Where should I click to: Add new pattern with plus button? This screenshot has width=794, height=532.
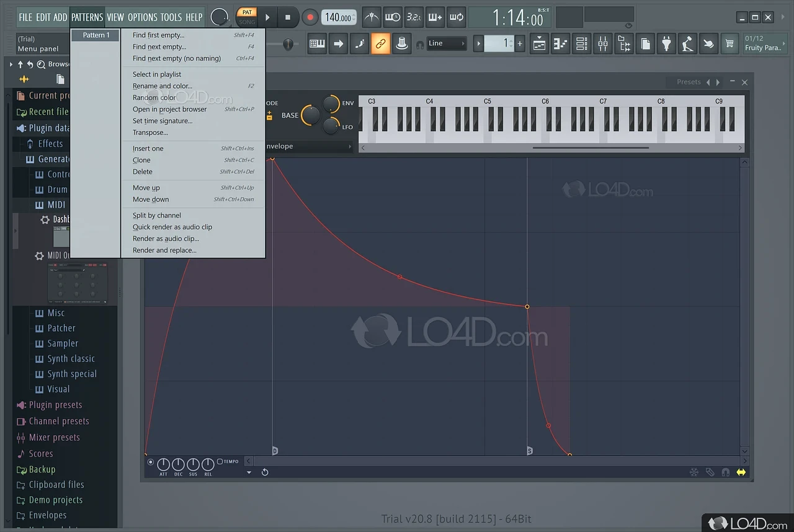(x=520, y=43)
